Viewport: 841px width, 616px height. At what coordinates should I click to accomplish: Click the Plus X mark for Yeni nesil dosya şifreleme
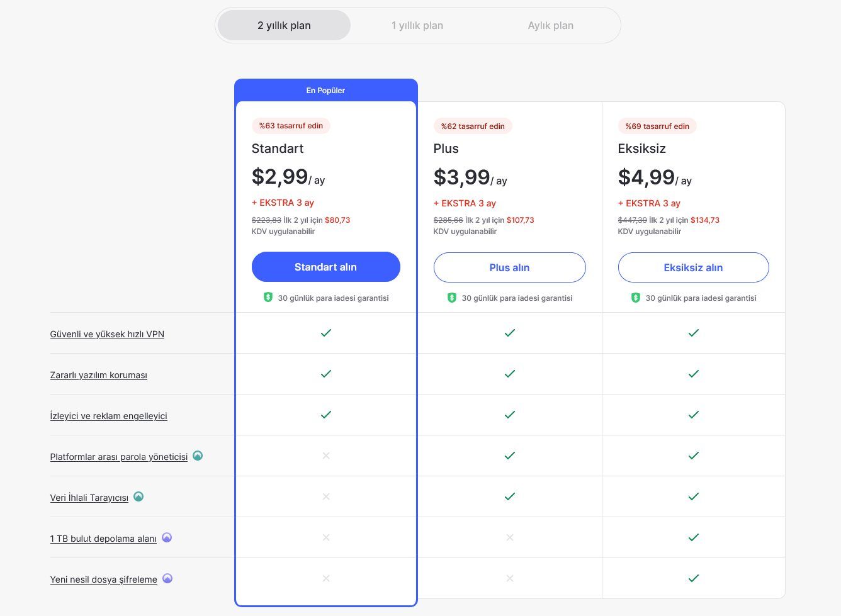(x=510, y=578)
